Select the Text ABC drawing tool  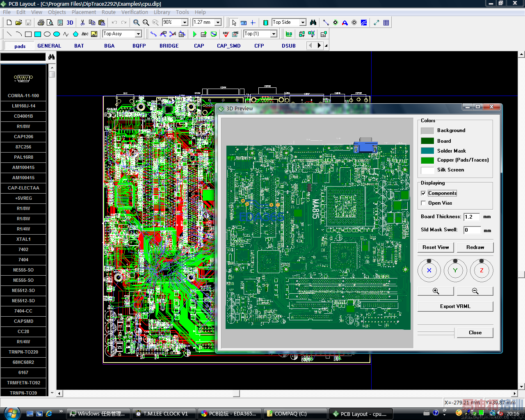click(85, 34)
